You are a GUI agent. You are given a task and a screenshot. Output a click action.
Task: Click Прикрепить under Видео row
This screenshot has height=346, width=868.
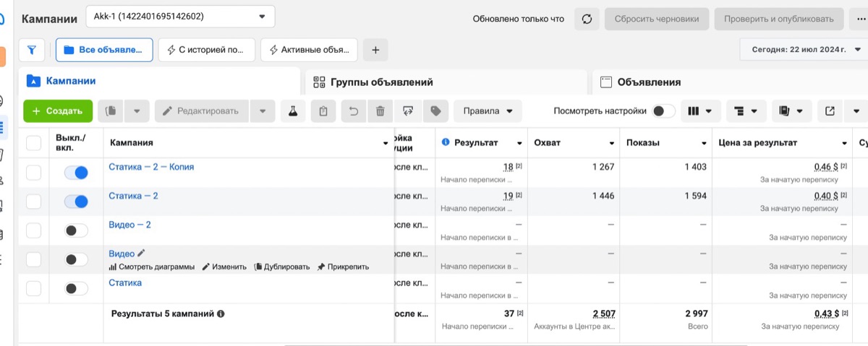342,267
